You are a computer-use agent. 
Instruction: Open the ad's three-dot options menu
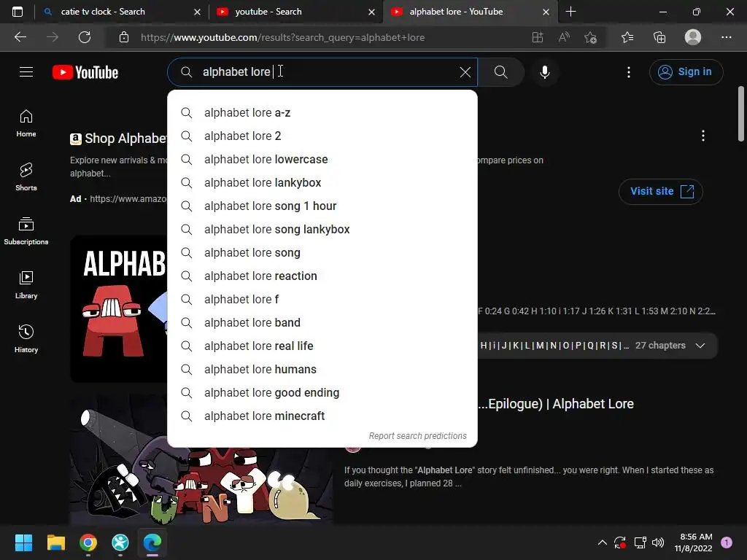click(703, 136)
